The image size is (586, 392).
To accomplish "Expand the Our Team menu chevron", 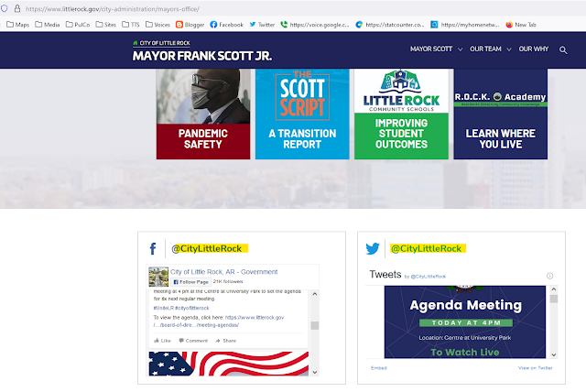I will click(509, 49).
